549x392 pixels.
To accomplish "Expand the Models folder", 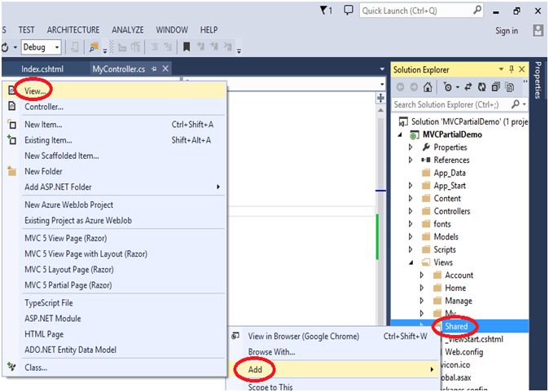I will point(411,237).
